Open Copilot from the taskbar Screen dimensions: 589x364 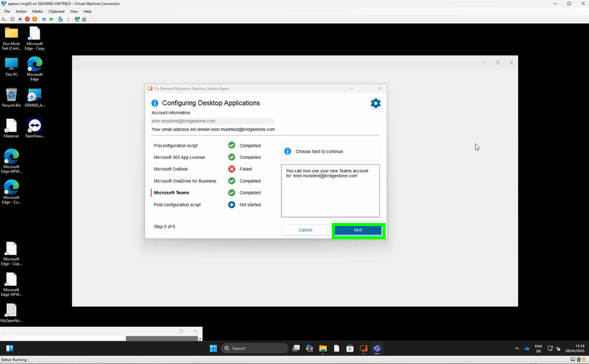point(309,348)
